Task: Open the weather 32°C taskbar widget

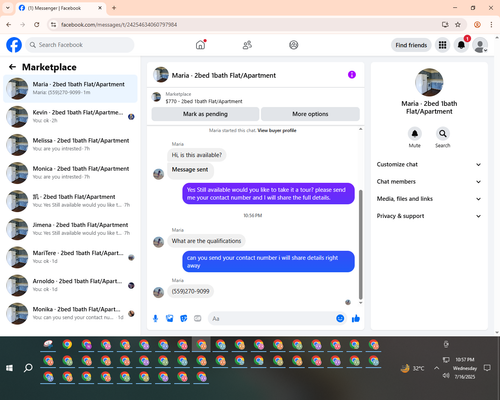Action: 413,368
